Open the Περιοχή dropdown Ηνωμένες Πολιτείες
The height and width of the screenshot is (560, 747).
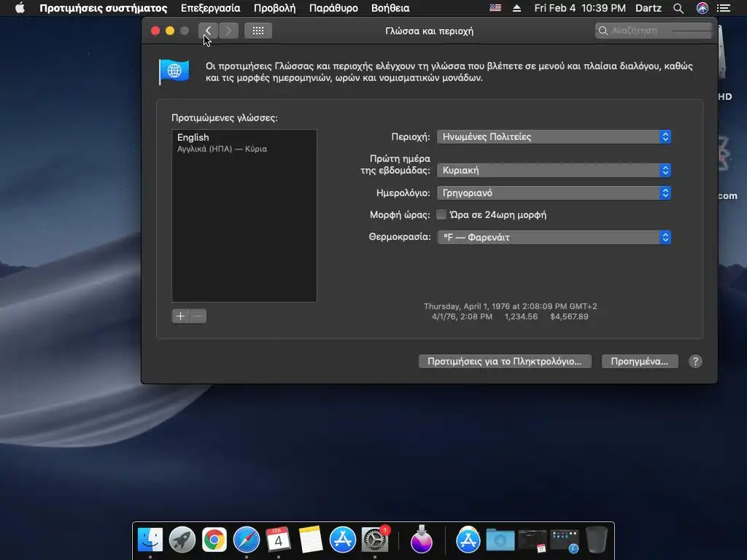[554, 136]
